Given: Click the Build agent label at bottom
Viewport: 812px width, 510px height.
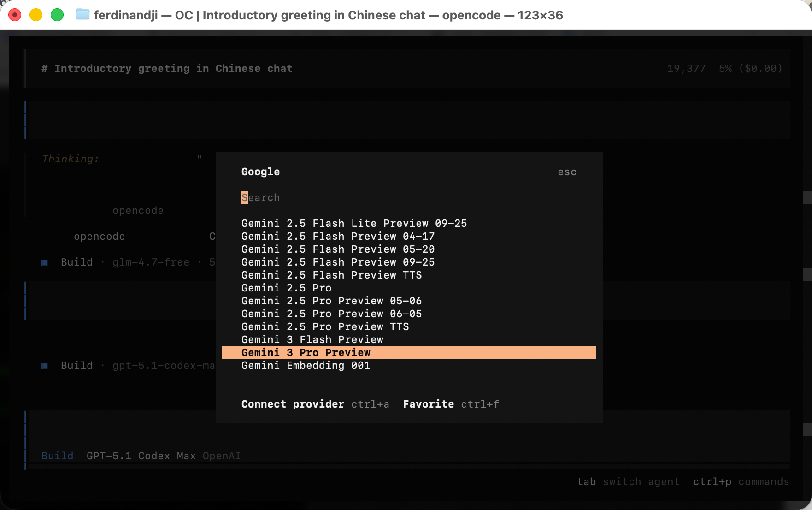Looking at the screenshot, I should pos(58,456).
